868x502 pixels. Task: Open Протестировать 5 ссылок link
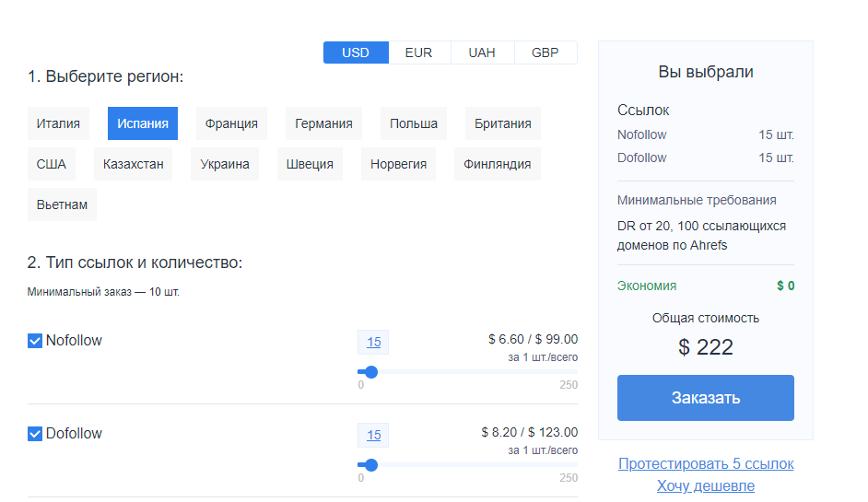click(x=706, y=464)
